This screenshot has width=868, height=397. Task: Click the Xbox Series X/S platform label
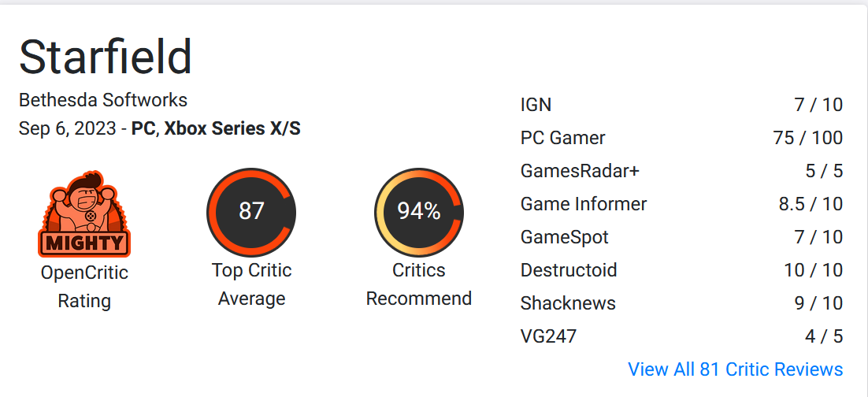(x=232, y=128)
